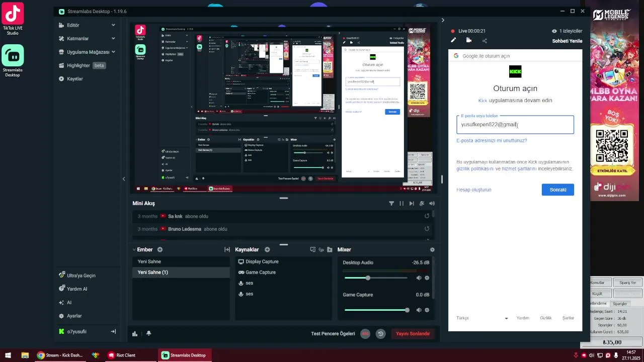Image resolution: width=644 pixels, height=362 pixels.
Task: Select the Display Capture source
Action: point(283,261)
